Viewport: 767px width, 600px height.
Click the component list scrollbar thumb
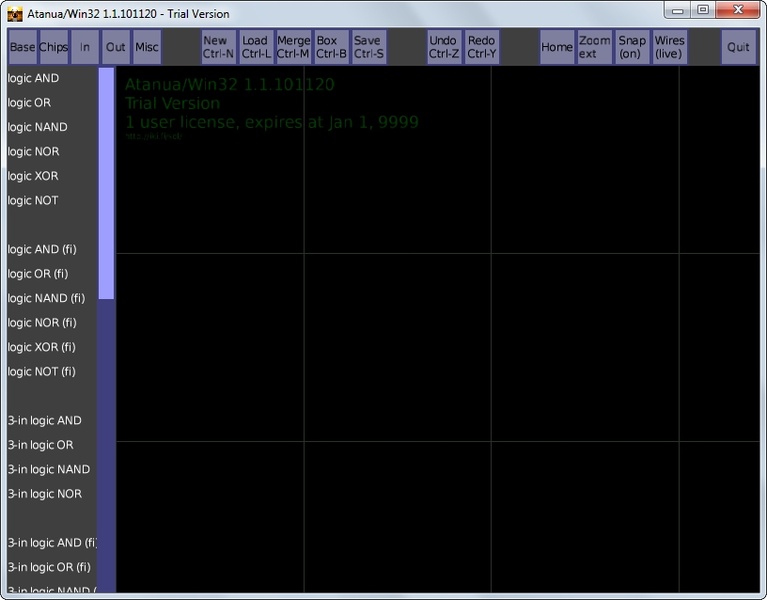click(x=106, y=183)
